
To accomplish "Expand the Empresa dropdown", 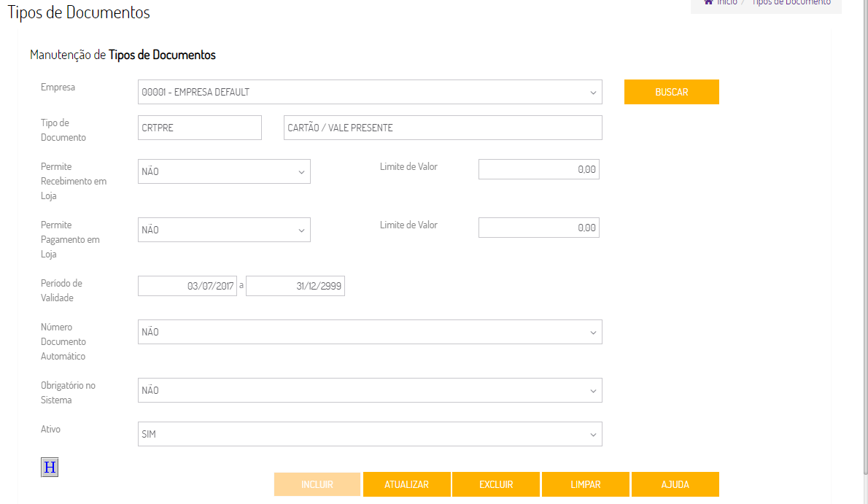I will click(370, 92).
